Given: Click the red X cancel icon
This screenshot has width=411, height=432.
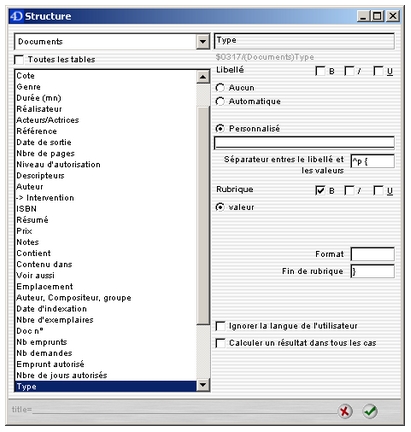Looking at the screenshot, I should coord(345,411).
